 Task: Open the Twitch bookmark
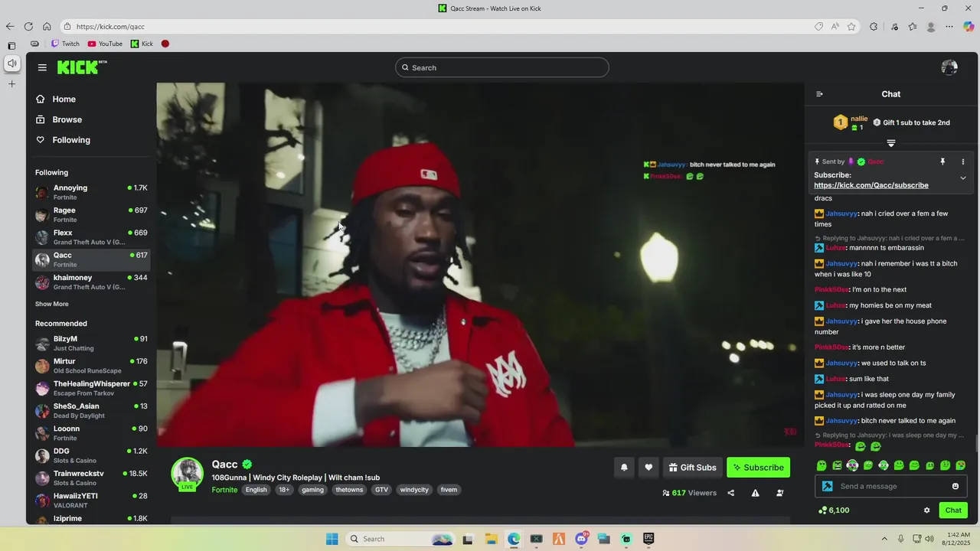point(66,44)
